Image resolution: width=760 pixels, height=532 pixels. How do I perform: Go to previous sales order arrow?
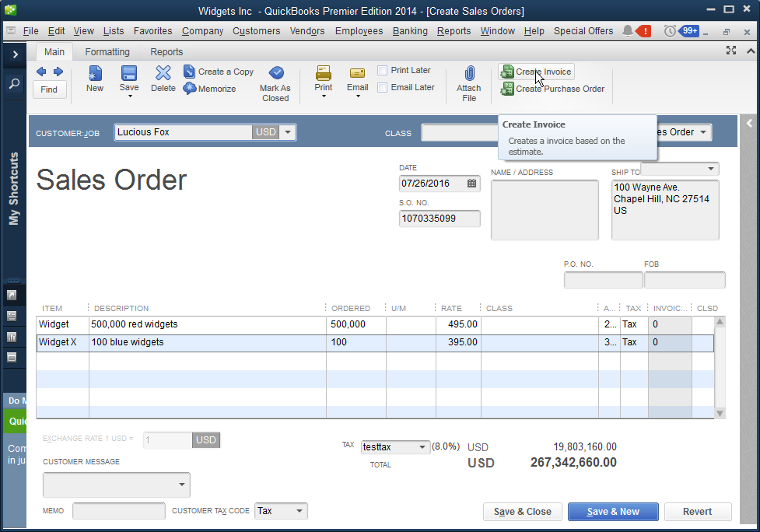pyautogui.click(x=41, y=72)
